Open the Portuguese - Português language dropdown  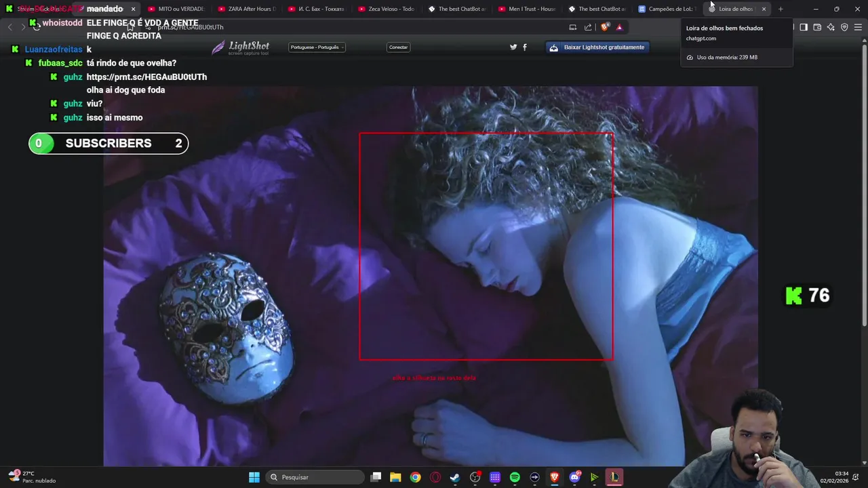(x=317, y=47)
